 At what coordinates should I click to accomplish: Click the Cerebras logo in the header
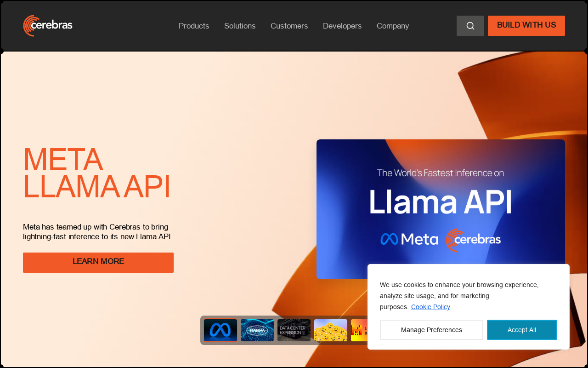[48, 26]
